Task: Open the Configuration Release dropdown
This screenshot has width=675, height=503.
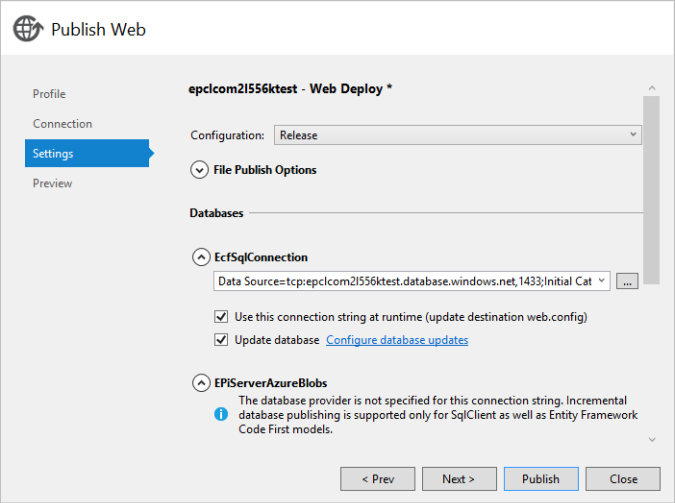Action: point(458,135)
